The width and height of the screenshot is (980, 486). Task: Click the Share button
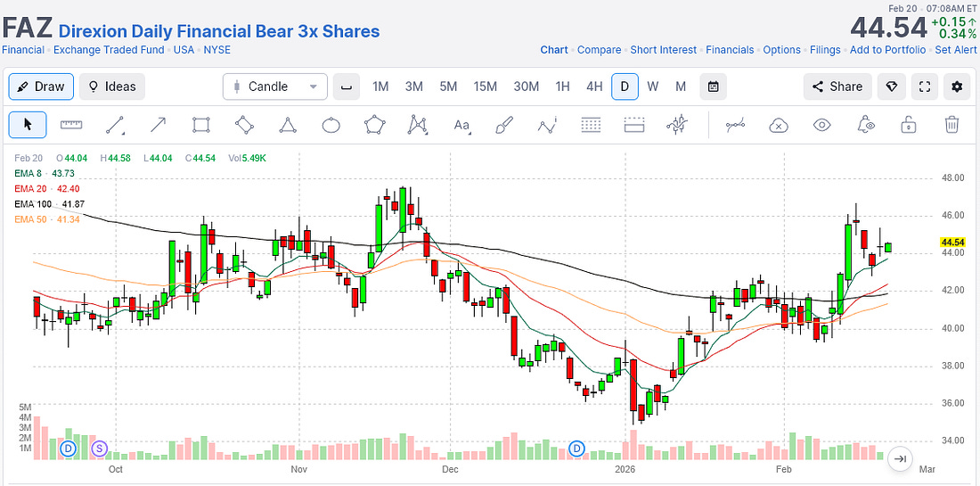click(x=837, y=86)
